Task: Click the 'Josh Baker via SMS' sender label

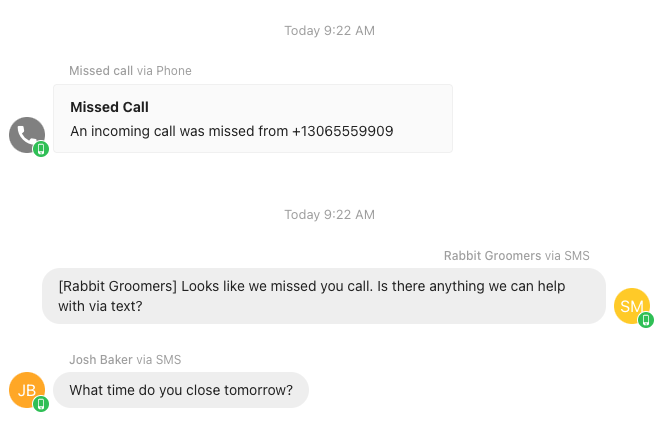Action: (125, 359)
